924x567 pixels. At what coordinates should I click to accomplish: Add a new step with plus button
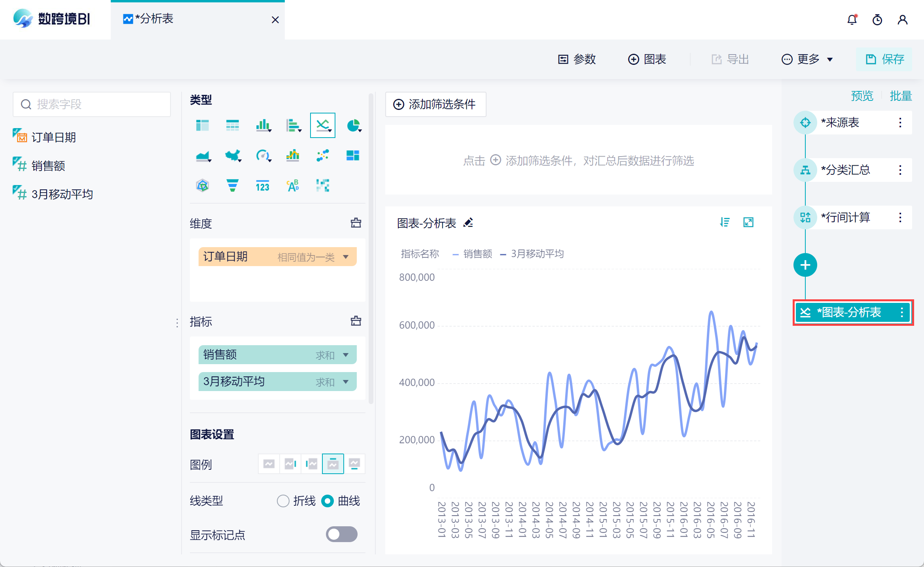805,265
